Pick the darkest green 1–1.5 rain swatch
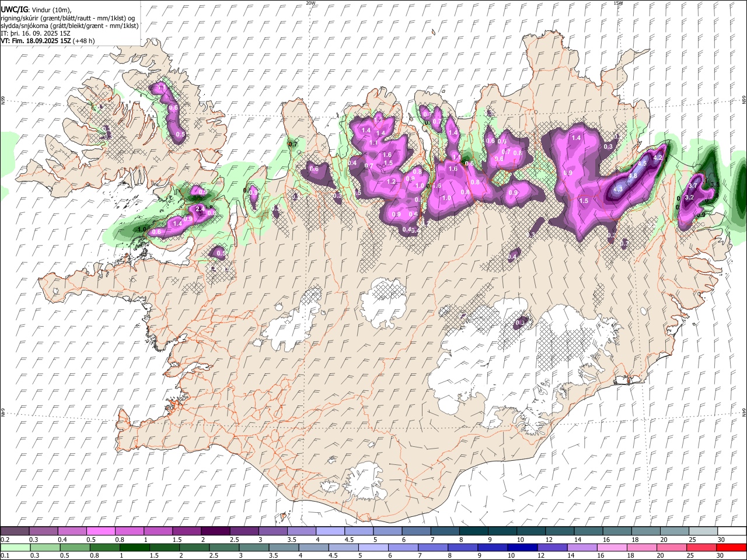747x560 pixels. coord(135,548)
